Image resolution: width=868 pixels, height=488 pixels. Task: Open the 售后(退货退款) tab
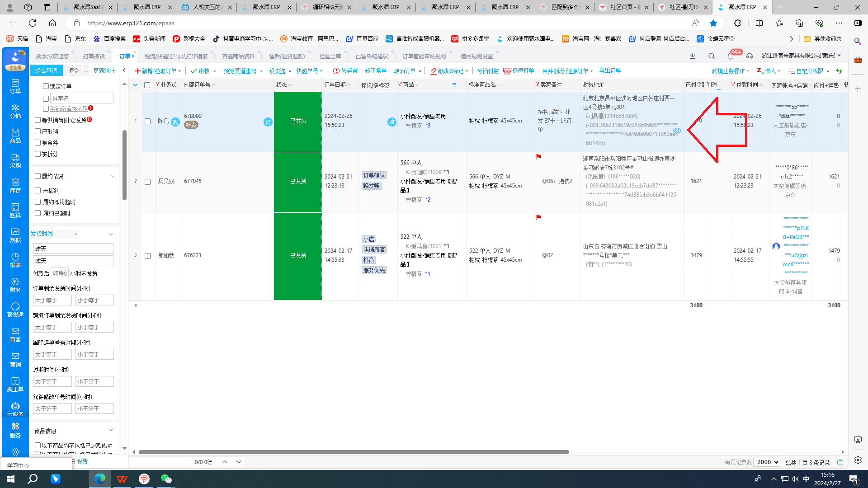[x=287, y=56]
